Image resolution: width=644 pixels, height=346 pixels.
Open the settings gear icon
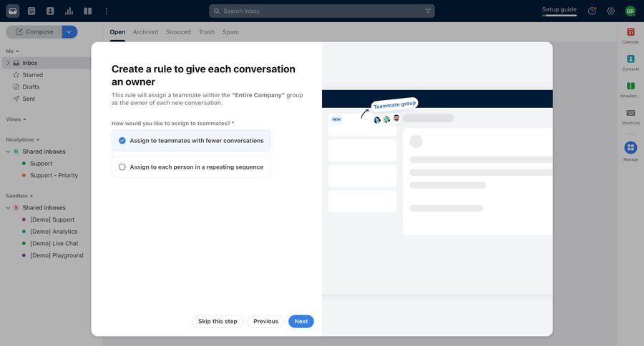tap(611, 11)
